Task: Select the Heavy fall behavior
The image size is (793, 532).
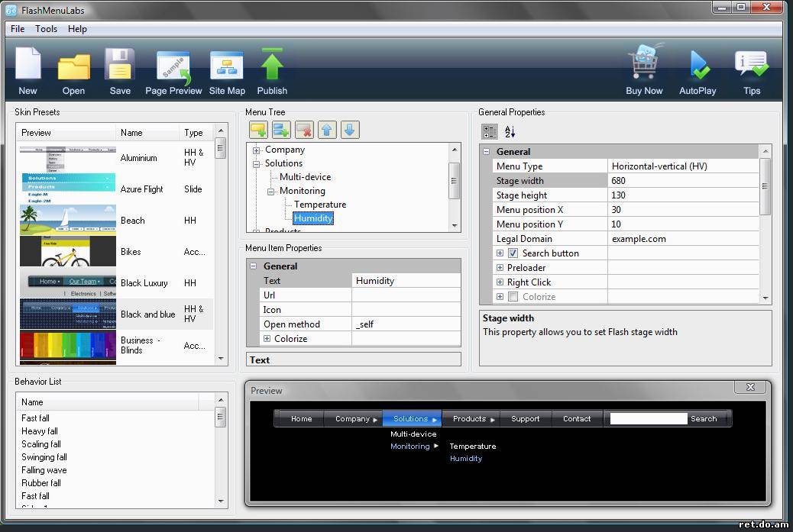Action: [x=40, y=431]
